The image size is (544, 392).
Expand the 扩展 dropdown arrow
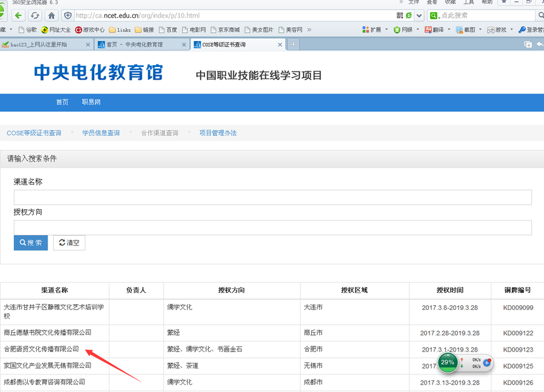386,30
